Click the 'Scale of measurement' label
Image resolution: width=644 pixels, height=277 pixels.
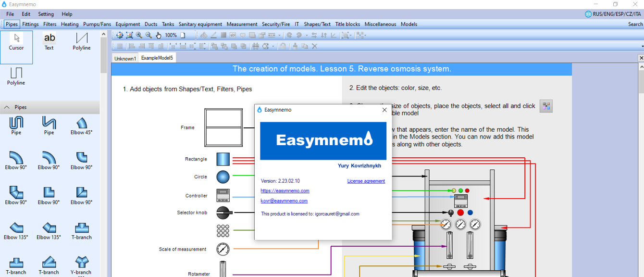[x=183, y=249]
